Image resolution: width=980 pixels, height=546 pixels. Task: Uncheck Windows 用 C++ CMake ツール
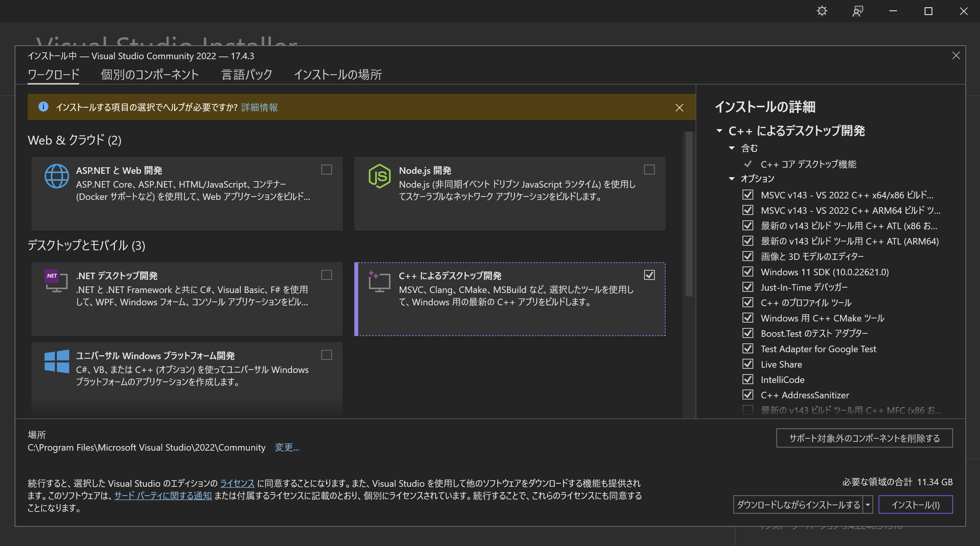coord(747,318)
